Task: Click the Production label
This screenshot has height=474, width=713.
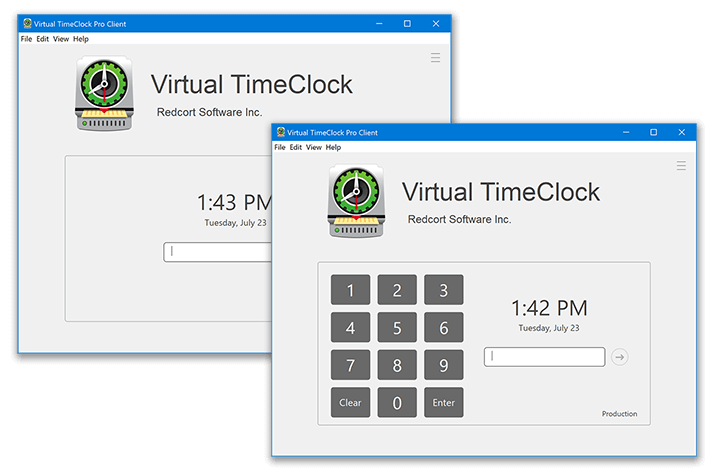Action: click(619, 413)
